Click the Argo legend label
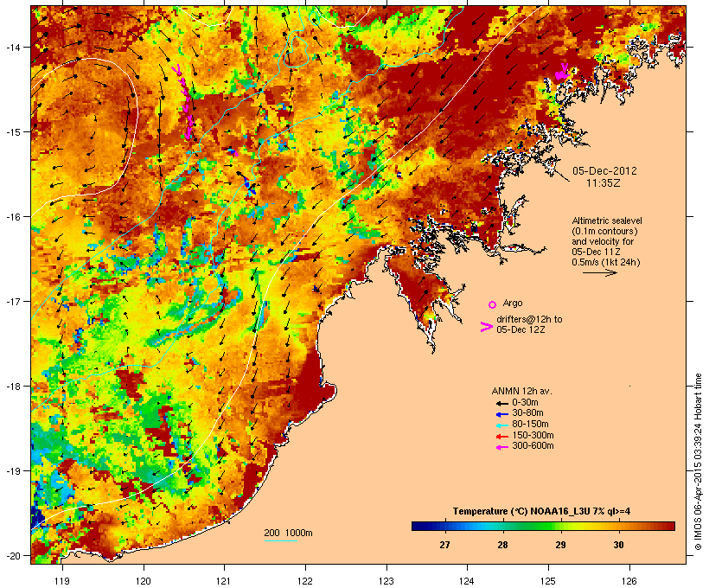This screenshot has height=588, width=709. click(513, 303)
